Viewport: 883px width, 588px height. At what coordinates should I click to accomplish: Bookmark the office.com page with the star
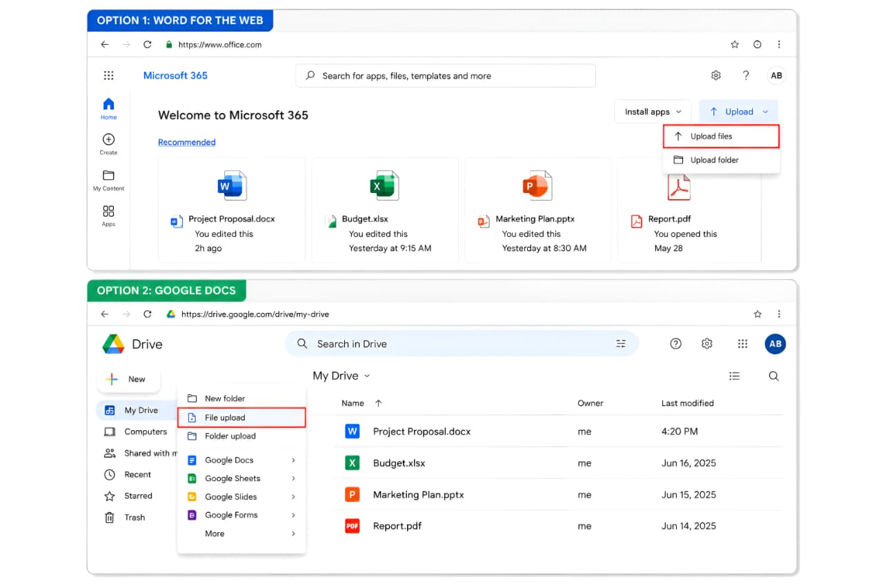[x=735, y=44]
